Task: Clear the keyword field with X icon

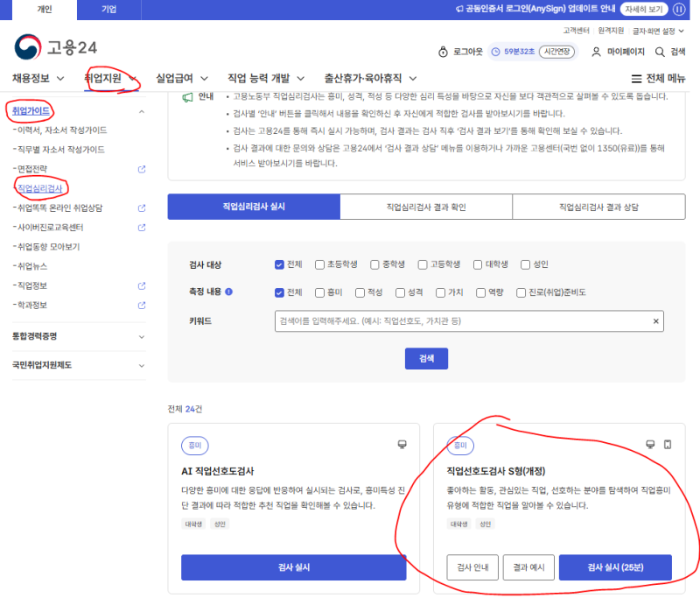Action: coord(655,320)
